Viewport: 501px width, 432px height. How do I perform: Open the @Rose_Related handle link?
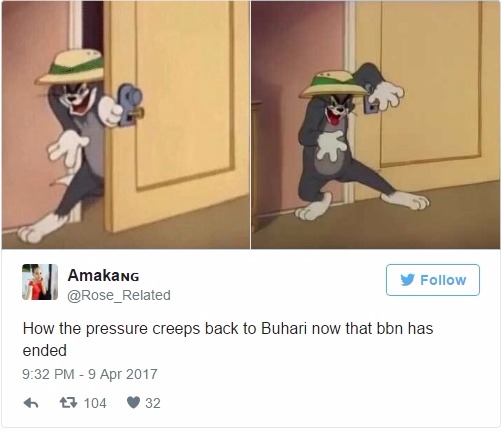click(x=119, y=295)
